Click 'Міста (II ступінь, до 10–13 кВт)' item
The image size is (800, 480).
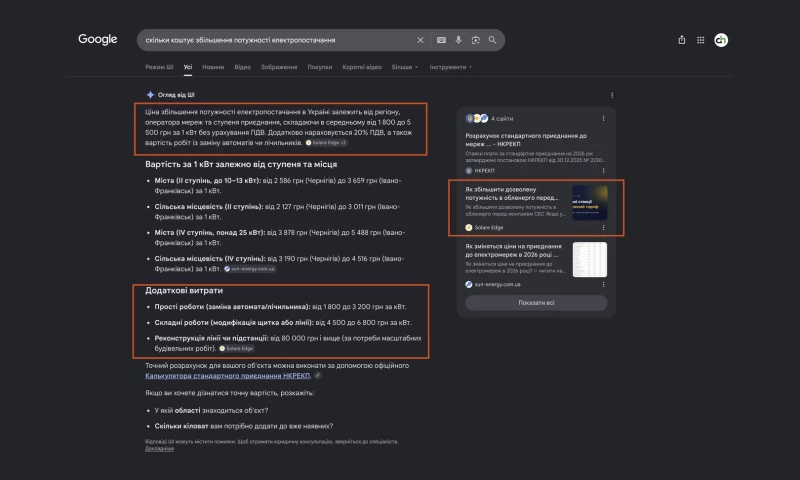(x=278, y=186)
